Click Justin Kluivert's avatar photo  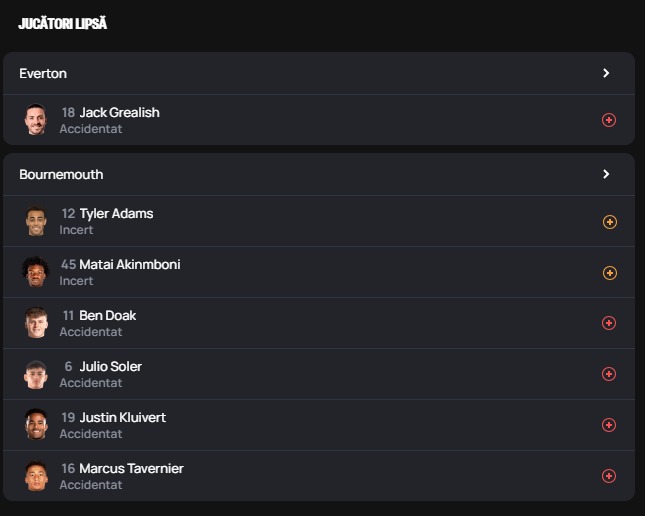(36, 425)
